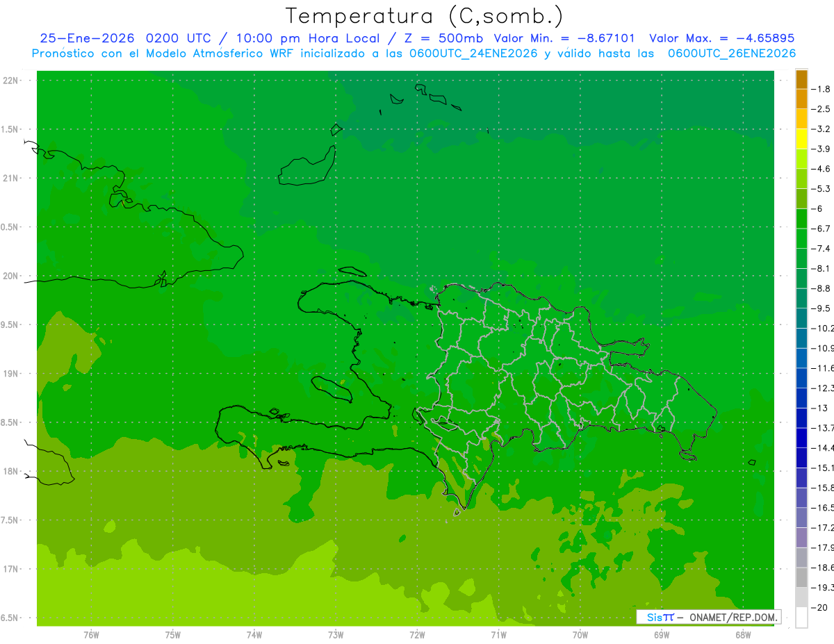
Task: Click the 'Valor Max. = -4.65895' text
Action: (x=721, y=38)
